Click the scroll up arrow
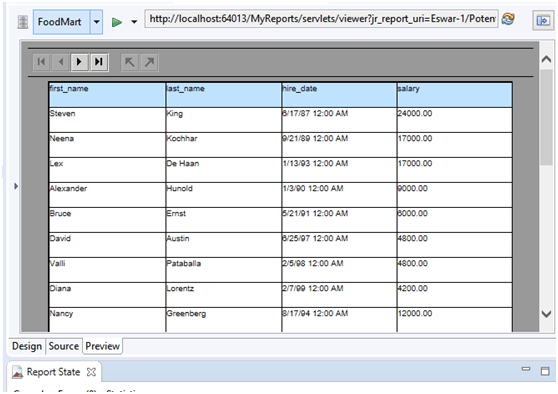 pyautogui.click(x=546, y=59)
